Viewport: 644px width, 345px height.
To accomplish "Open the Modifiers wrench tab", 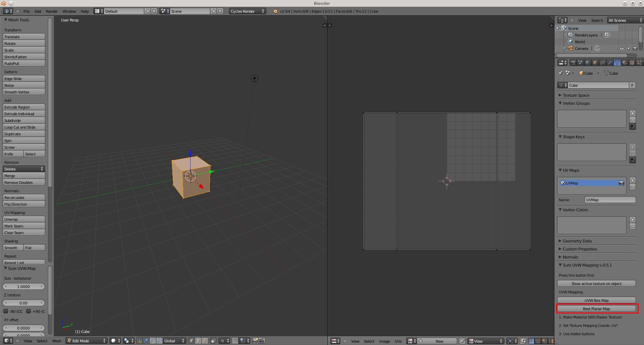I will pyautogui.click(x=610, y=63).
